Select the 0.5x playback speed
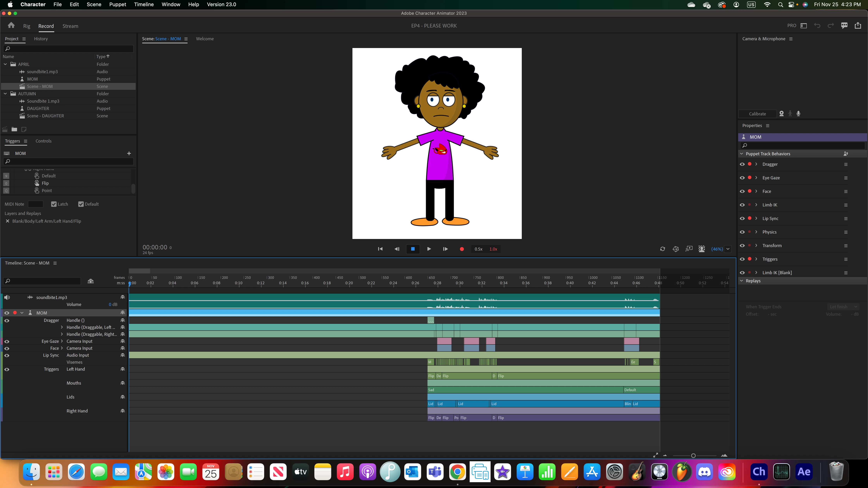Screen dimensions: 868x488 click(478, 249)
